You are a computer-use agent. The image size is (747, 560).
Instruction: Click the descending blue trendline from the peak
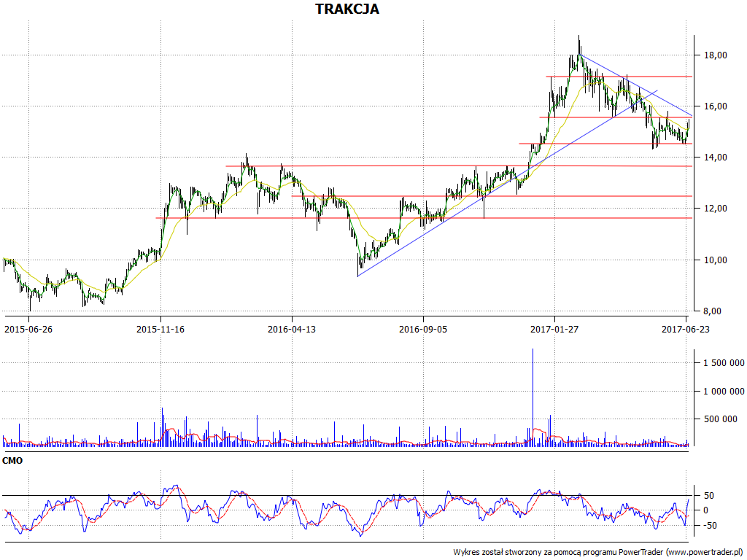(636, 85)
